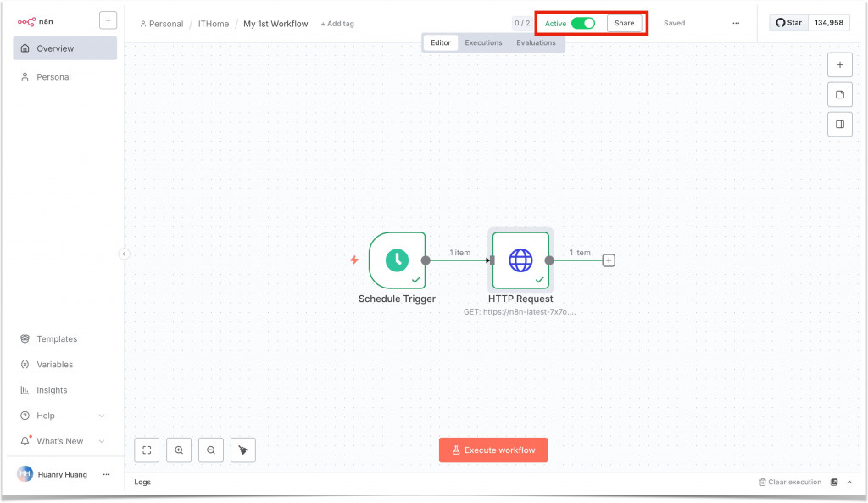
Task: Click the Huanry Huang user avatar
Action: click(25, 473)
